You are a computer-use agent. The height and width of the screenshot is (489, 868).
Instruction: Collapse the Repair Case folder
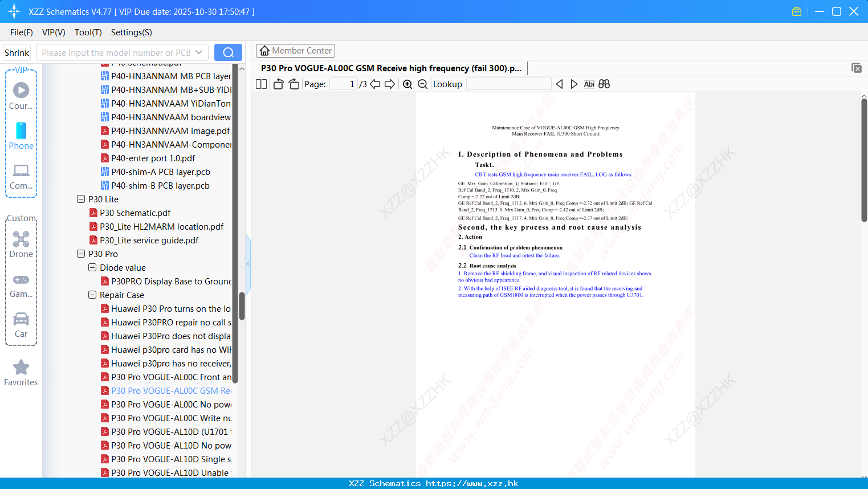click(92, 295)
